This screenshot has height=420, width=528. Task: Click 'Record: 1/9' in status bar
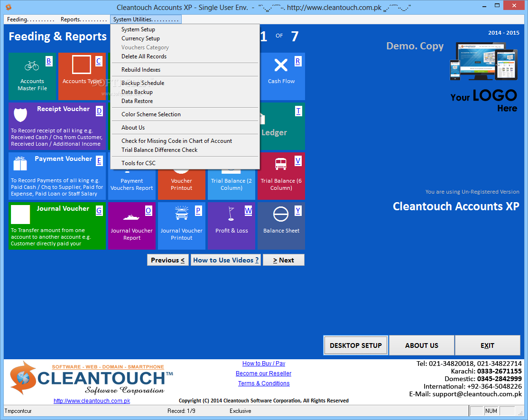point(181,411)
